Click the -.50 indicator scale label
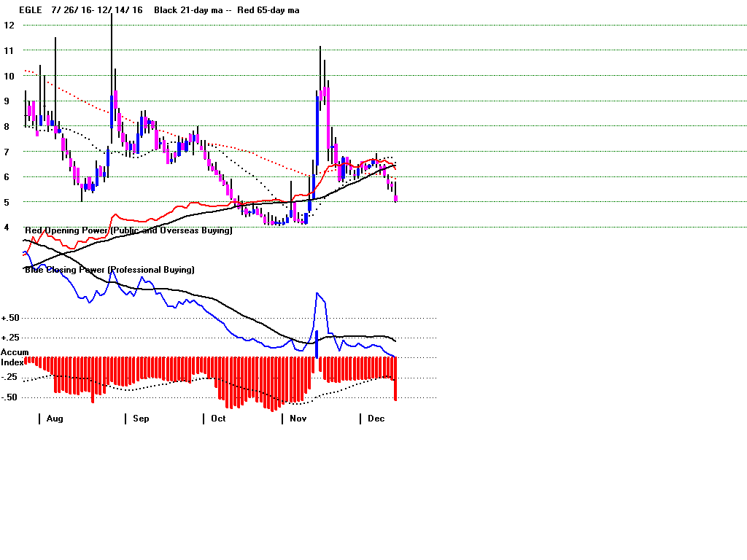The image size is (747, 560). point(10,397)
